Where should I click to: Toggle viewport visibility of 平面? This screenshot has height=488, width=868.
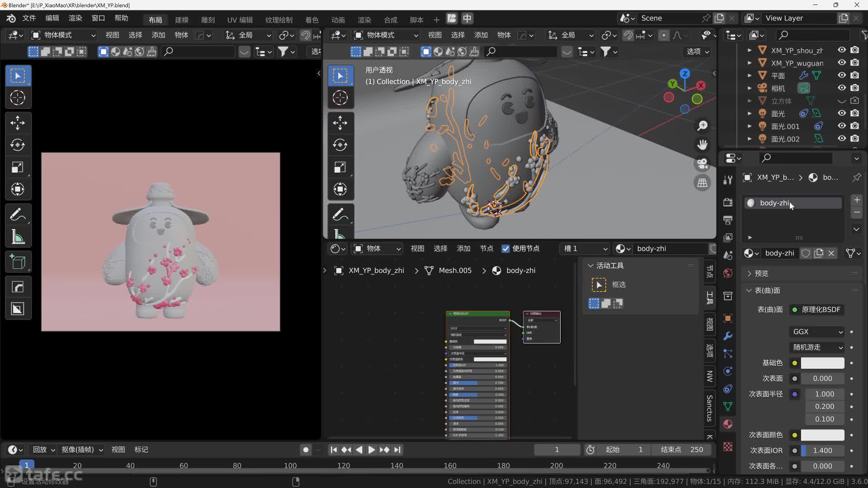coord(842,75)
